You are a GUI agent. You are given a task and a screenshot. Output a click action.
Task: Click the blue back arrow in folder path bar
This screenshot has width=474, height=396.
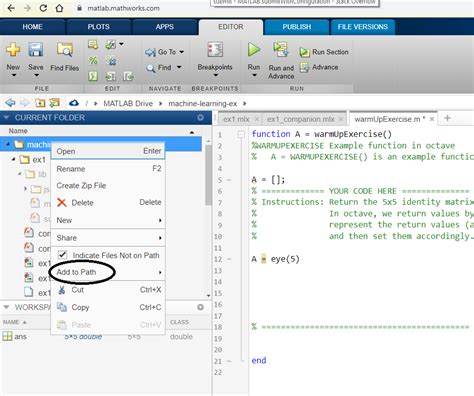[10, 103]
